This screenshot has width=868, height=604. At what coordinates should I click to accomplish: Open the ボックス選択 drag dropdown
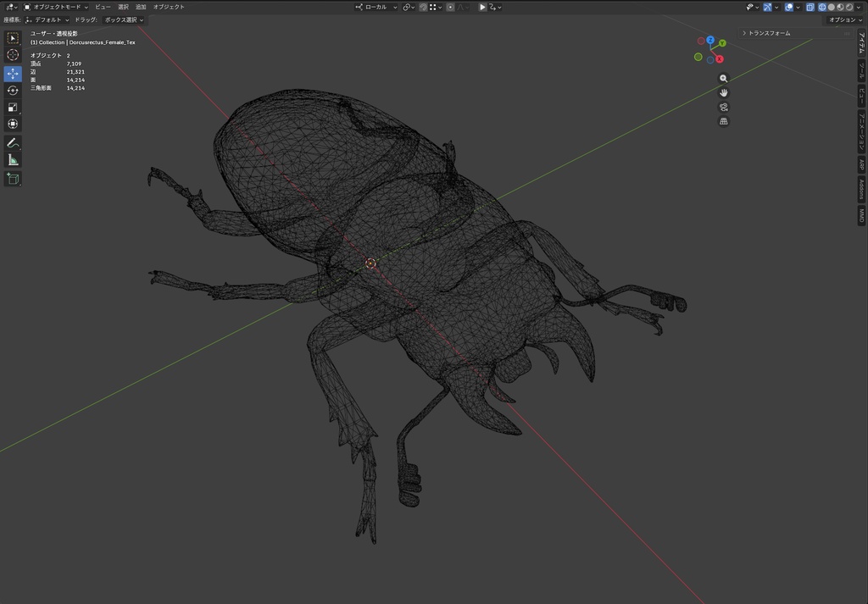(x=124, y=20)
